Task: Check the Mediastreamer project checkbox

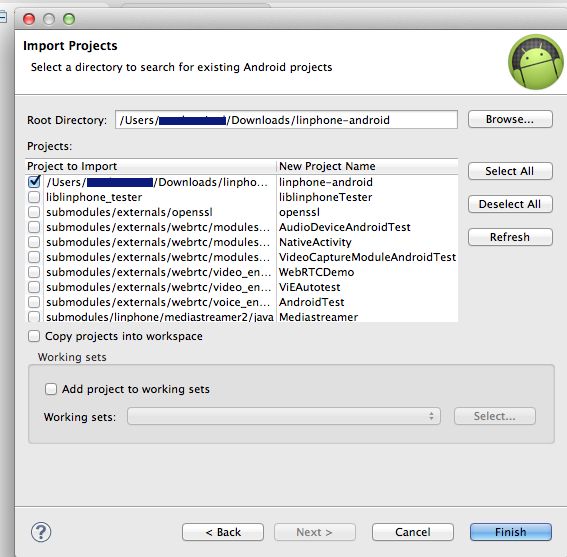Action: (x=34, y=317)
